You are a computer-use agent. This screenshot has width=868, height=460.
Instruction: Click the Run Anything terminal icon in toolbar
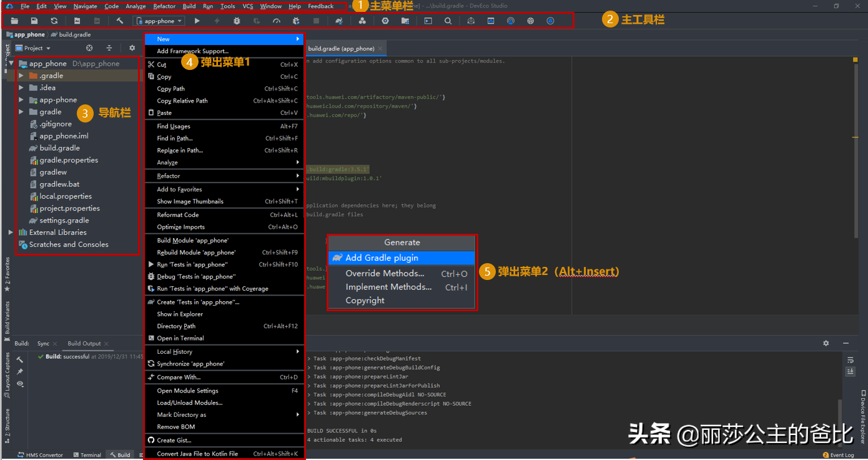428,21
